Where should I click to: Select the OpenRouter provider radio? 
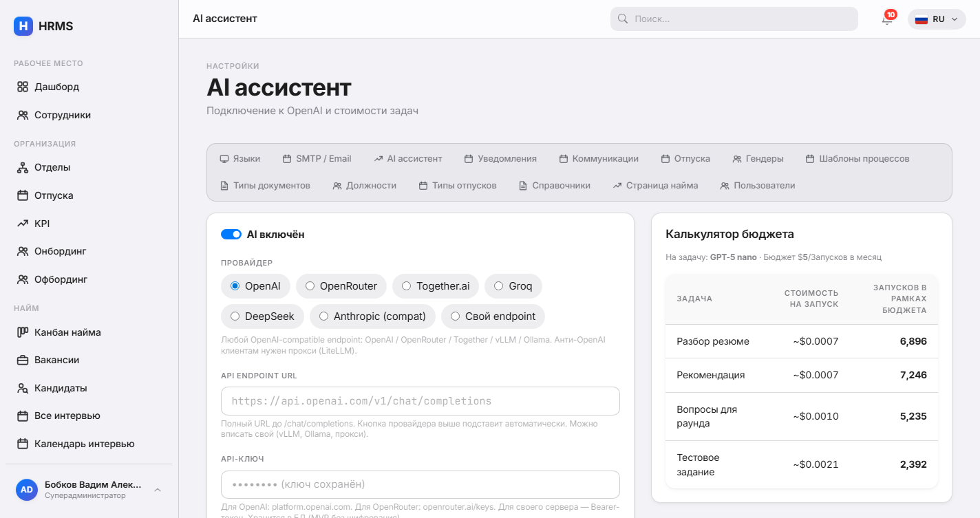point(310,286)
